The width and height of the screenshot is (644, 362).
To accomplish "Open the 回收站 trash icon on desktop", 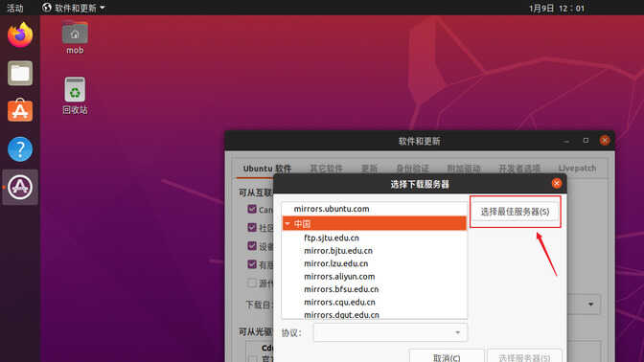I will (x=75, y=96).
